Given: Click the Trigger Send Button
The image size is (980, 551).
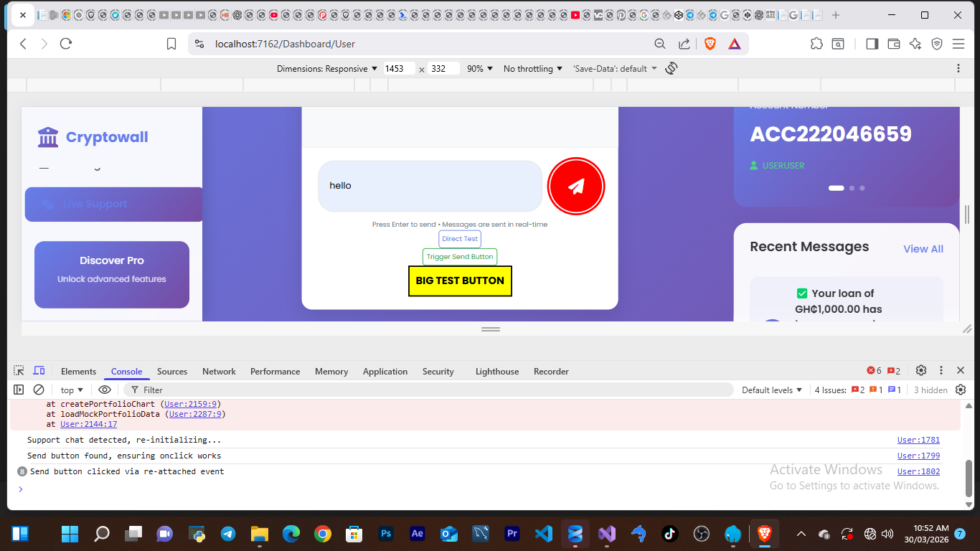Looking at the screenshot, I should (x=460, y=257).
